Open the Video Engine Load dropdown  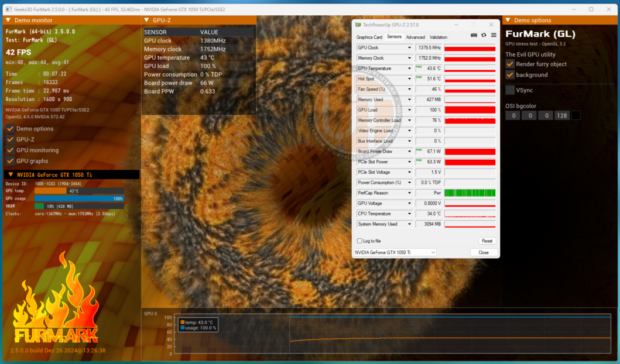click(x=409, y=131)
